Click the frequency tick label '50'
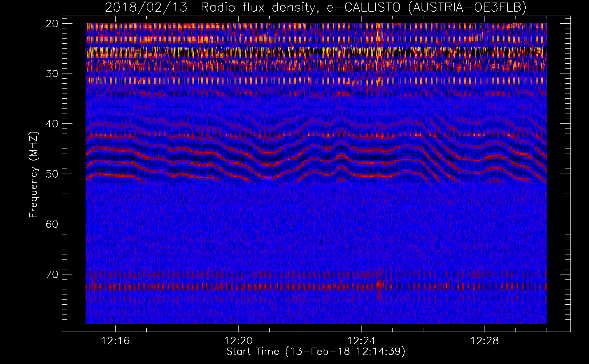This screenshot has width=589, height=364. [52, 174]
